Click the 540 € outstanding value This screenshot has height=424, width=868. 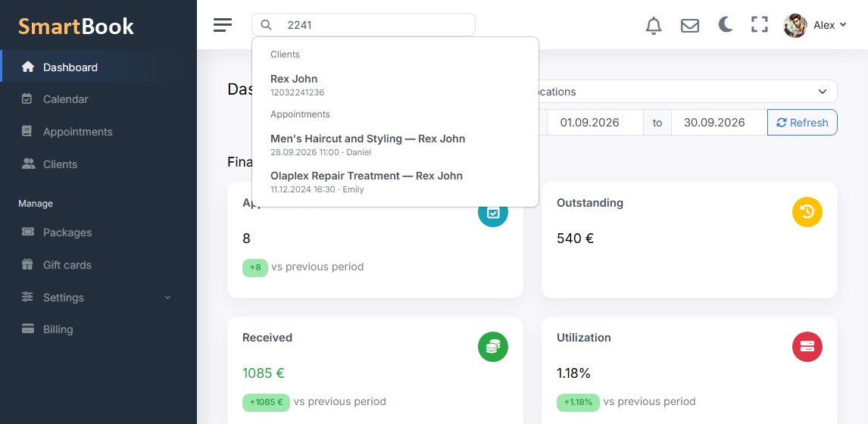575,238
